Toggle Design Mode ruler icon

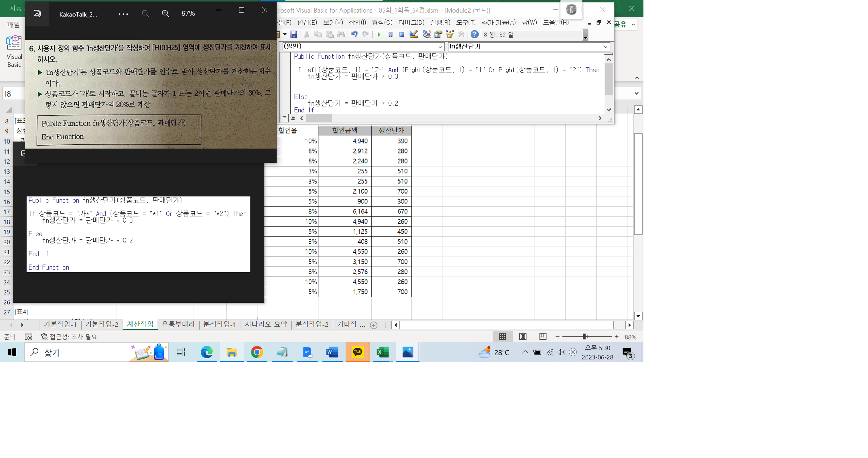[x=414, y=34]
